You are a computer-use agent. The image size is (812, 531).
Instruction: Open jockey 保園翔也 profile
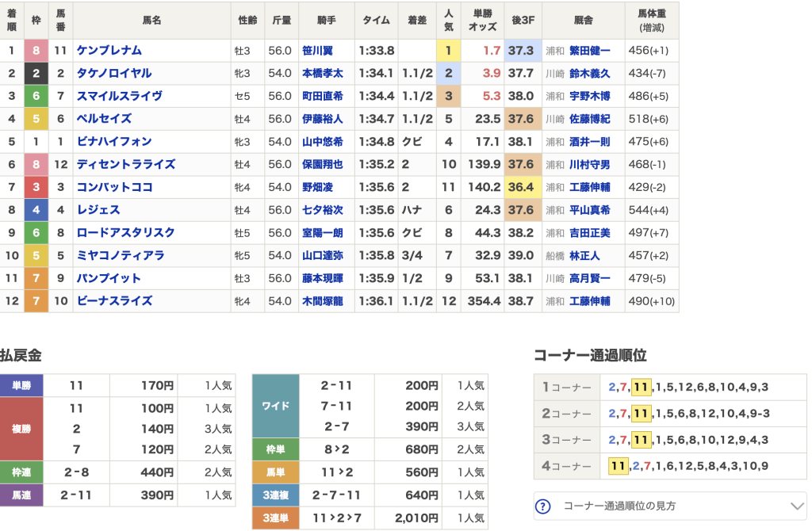[323, 165]
